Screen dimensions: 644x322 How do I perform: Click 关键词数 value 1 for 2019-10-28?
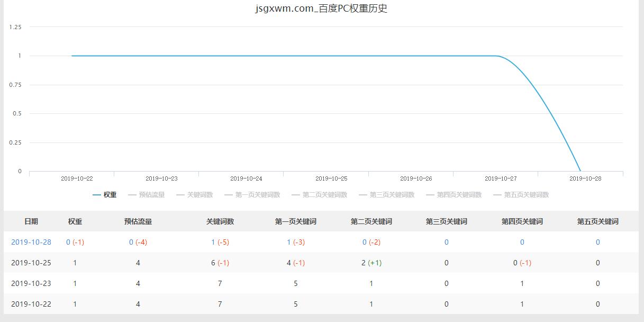213,242
